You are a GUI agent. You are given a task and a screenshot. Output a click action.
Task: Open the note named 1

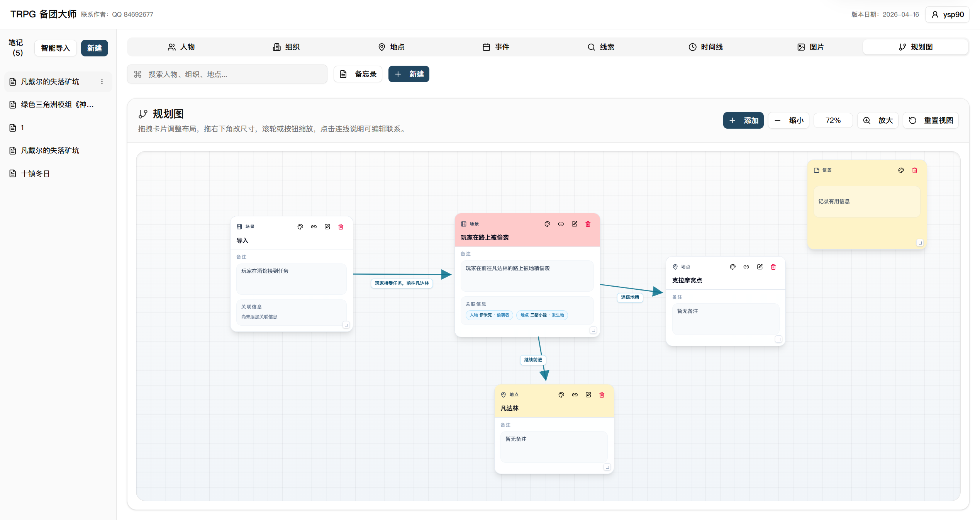58,128
